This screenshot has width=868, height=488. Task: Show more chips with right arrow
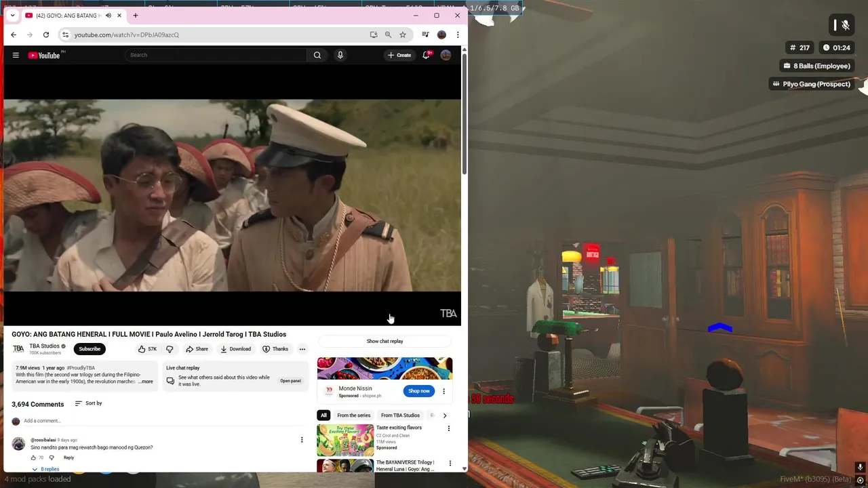(x=445, y=415)
